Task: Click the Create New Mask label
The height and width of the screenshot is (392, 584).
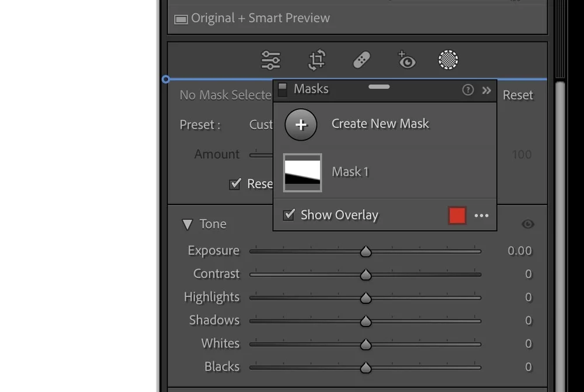Action: [x=380, y=124]
